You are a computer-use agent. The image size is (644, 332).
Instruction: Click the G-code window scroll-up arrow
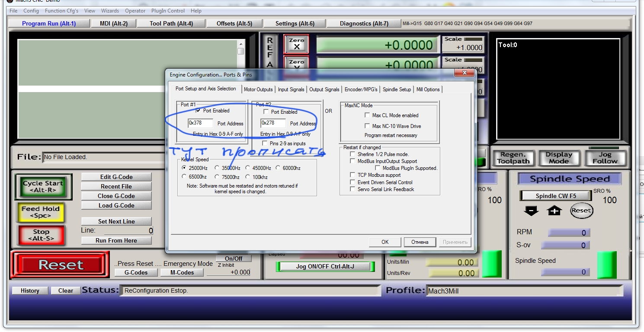240,44
